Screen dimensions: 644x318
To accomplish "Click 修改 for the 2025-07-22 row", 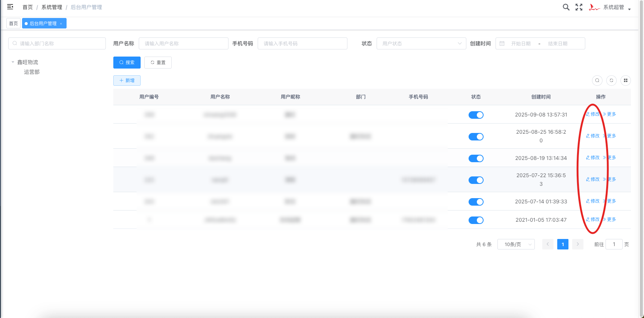I will 593,179.
